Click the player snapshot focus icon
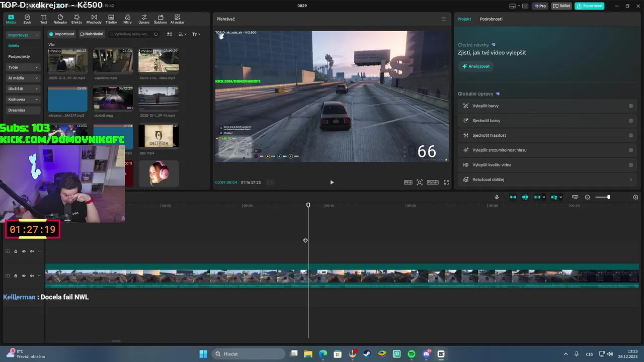 (x=420, y=183)
